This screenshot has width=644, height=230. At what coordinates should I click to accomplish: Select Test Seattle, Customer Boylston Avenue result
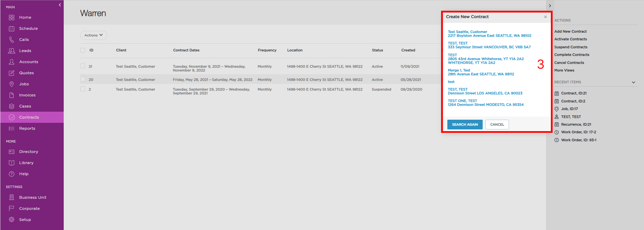tap(489, 34)
